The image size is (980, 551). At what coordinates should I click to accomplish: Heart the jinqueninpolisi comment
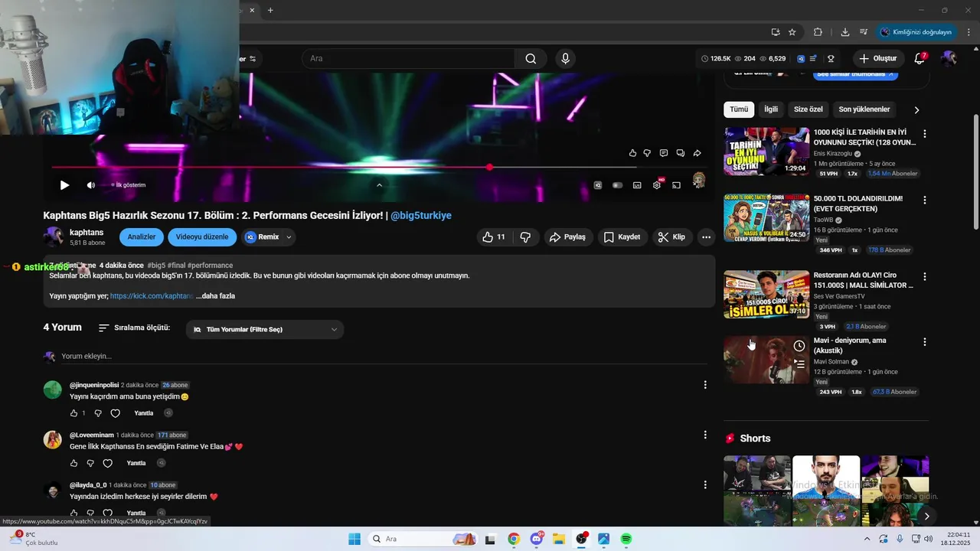116,413
